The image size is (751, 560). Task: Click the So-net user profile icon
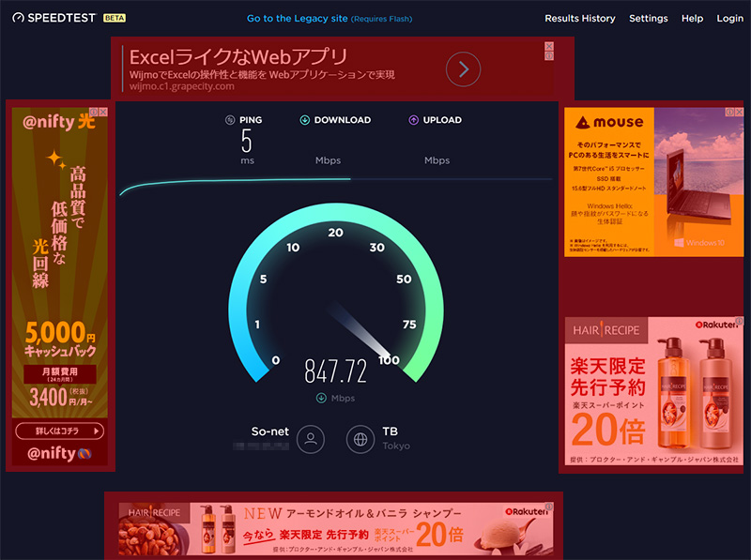(311, 438)
